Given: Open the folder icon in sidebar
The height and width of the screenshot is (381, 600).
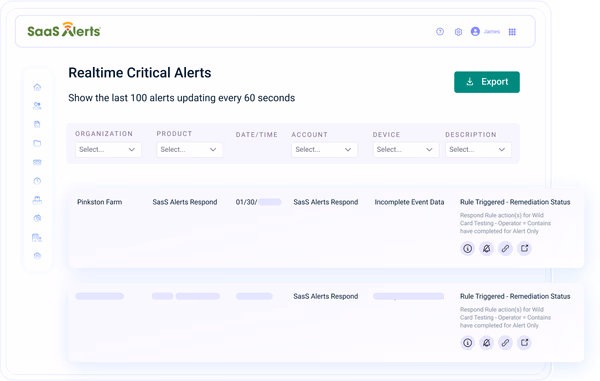Looking at the screenshot, I should tap(37, 143).
